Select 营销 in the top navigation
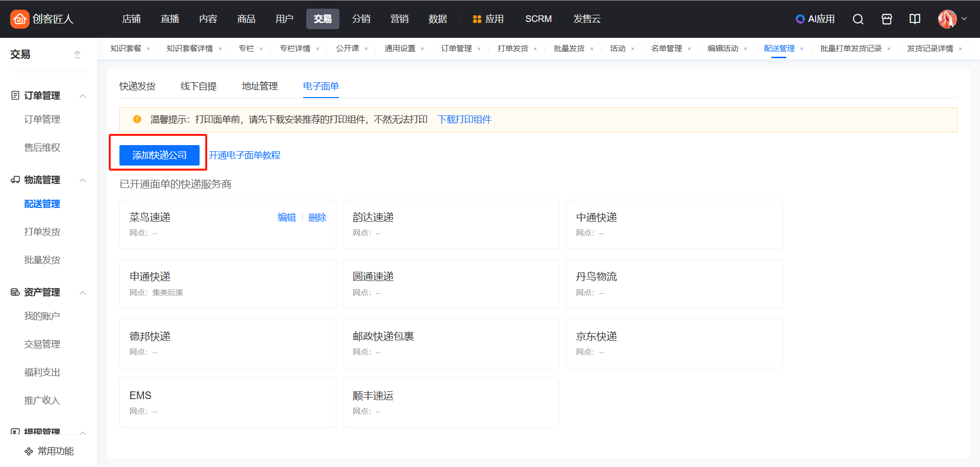The image size is (980, 467). 399,19
